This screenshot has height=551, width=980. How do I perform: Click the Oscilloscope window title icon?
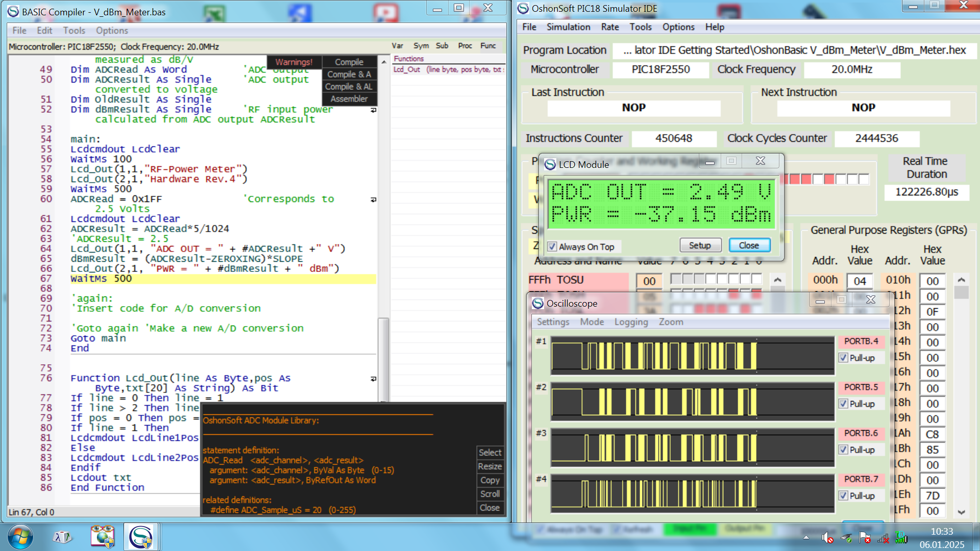538,303
